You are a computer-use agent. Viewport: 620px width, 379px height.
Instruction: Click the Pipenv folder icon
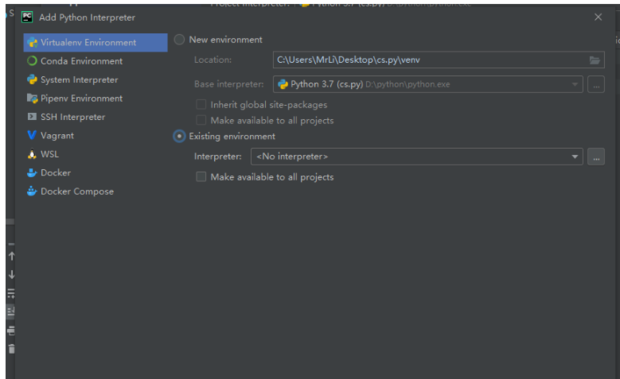pos(32,98)
